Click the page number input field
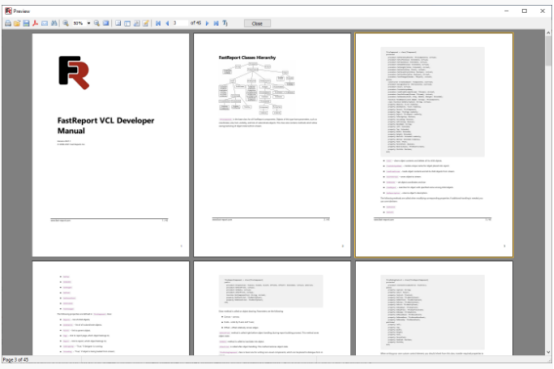 [x=180, y=23]
